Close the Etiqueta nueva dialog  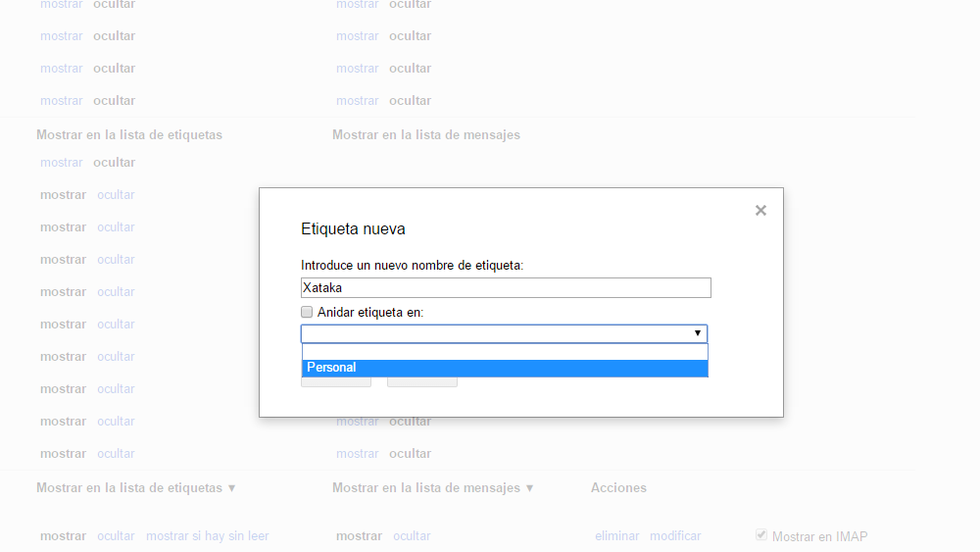[x=760, y=211]
